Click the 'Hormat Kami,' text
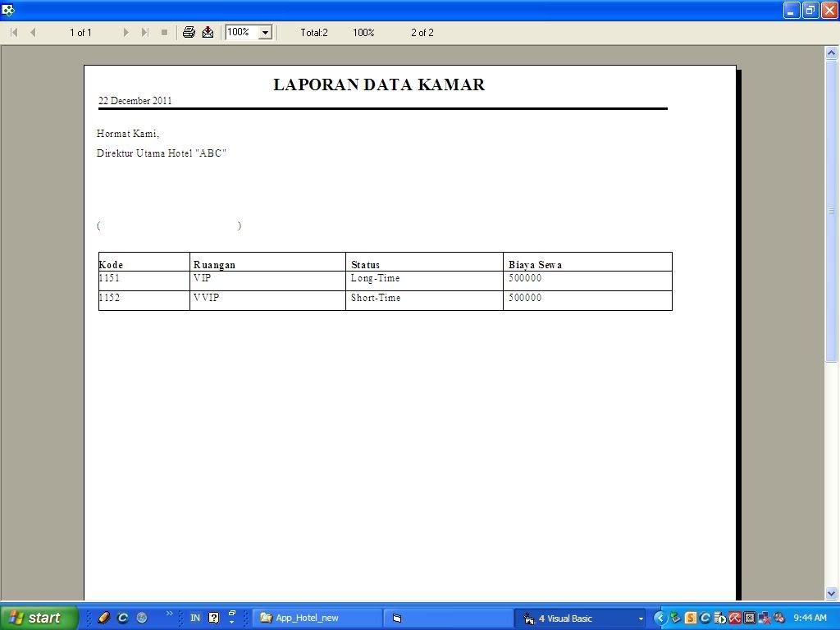 click(x=127, y=134)
